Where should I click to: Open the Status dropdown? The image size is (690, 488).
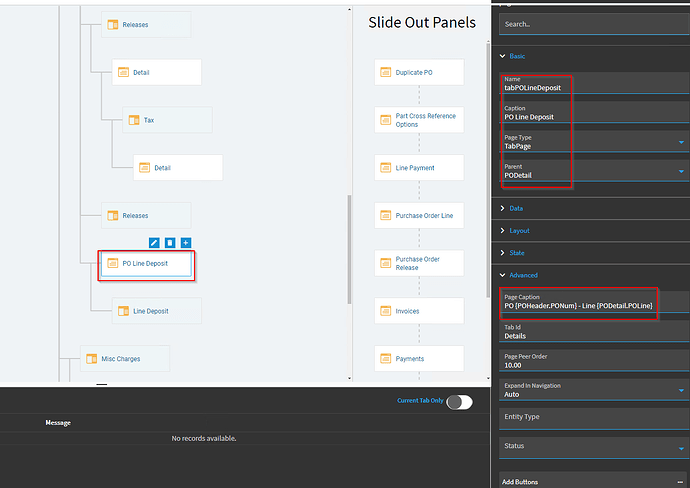tap(681, 449)
